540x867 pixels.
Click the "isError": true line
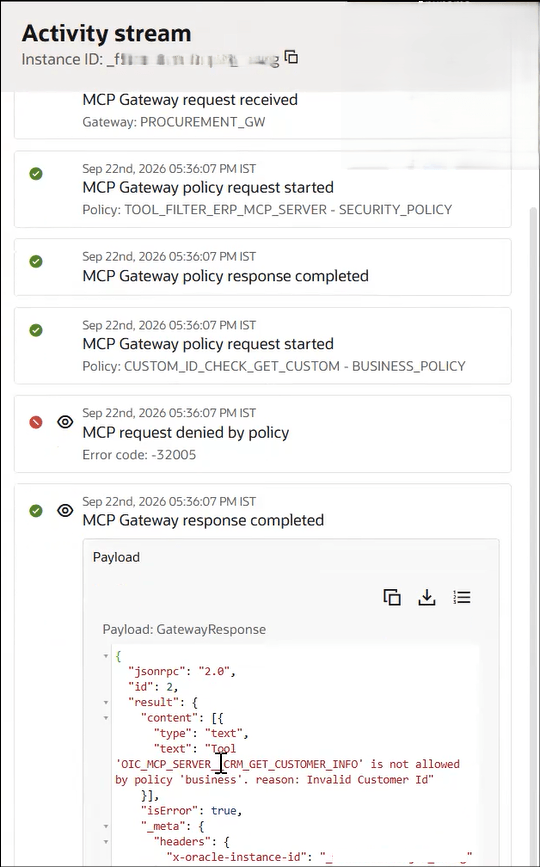(x=192, y=811)
